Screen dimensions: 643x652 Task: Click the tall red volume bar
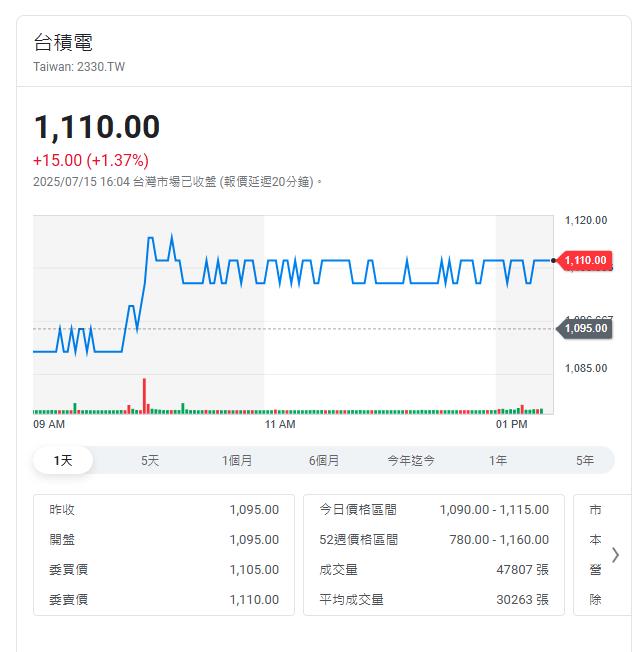pyautogui.click(x=144, y=395)
